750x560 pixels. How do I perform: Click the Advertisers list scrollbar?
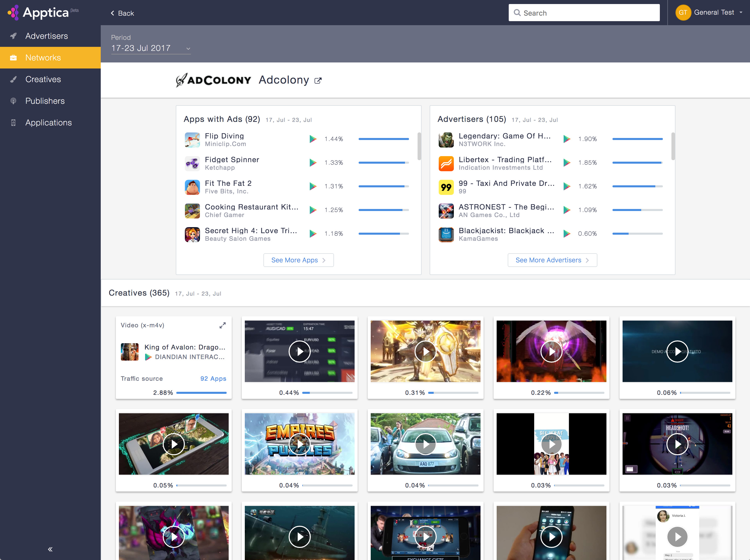[673, 146]
